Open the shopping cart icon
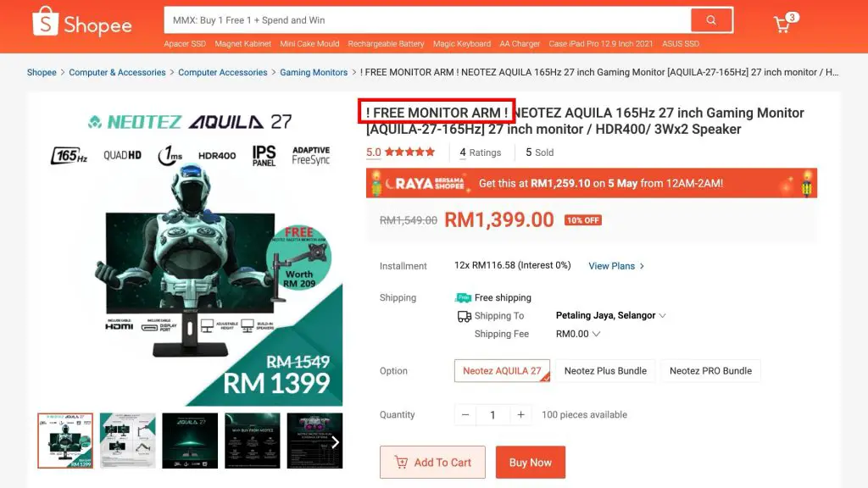The height and width of the screenshot is (488, 868). tap(784, 23)
